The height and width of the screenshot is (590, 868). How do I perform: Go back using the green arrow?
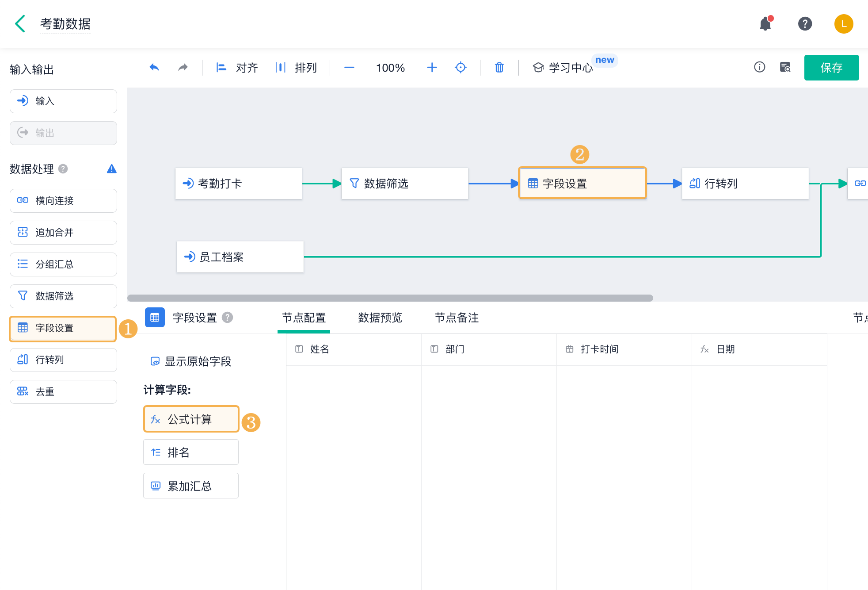pos(20,24)
